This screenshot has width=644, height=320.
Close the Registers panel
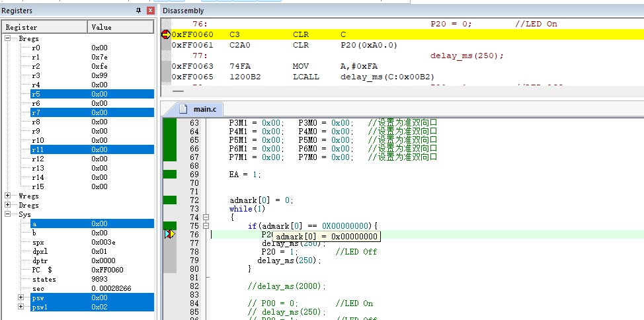click(151, 11)
